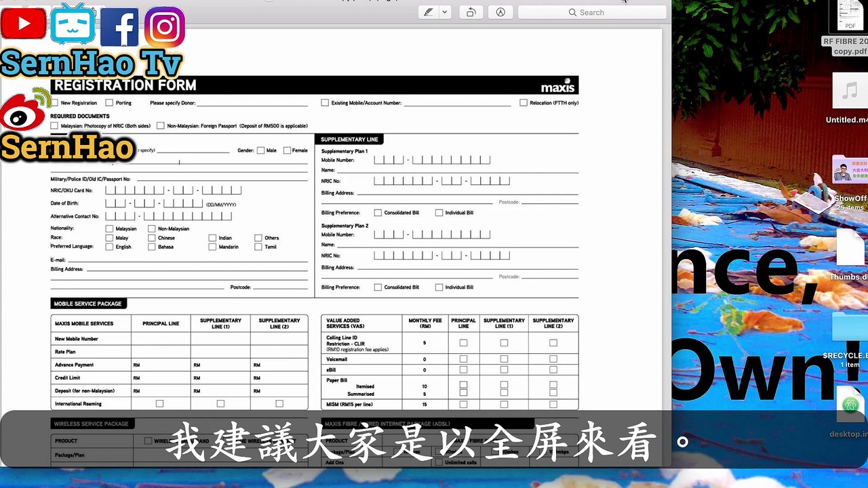Screen dimensions: 868x488
Task: Check the Others race box
Action: coord(258,238)
